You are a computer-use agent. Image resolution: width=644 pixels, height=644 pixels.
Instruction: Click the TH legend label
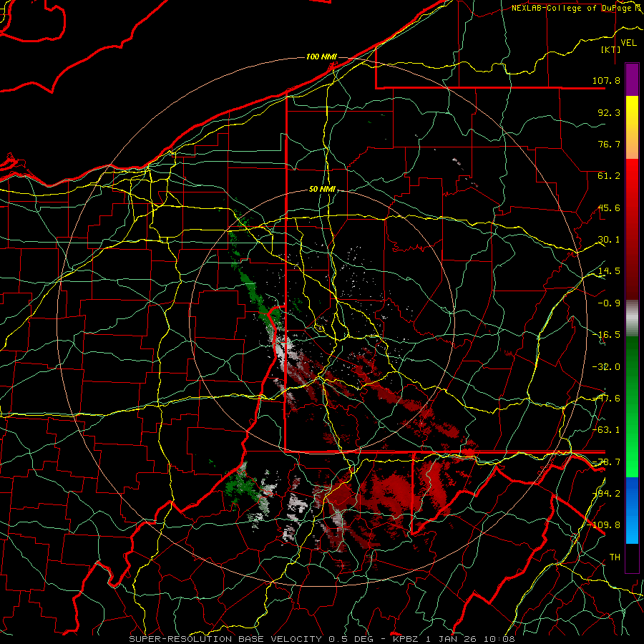[615, 557]
